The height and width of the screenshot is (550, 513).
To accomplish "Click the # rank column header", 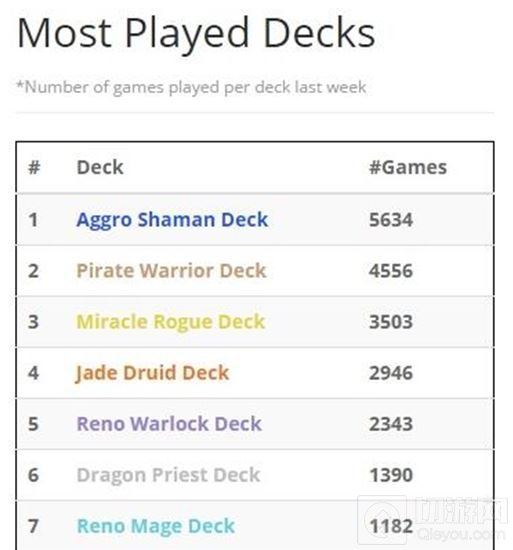I will click(x=34, y=167).
